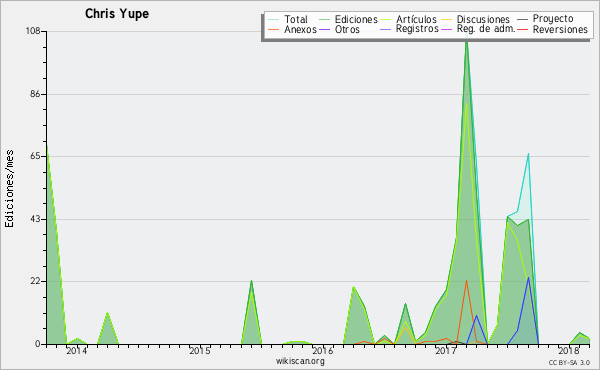This screenshot has height=370, width=600.
Task: Click the red Reversiones legend line swatch
Action: tap(522, 30)
